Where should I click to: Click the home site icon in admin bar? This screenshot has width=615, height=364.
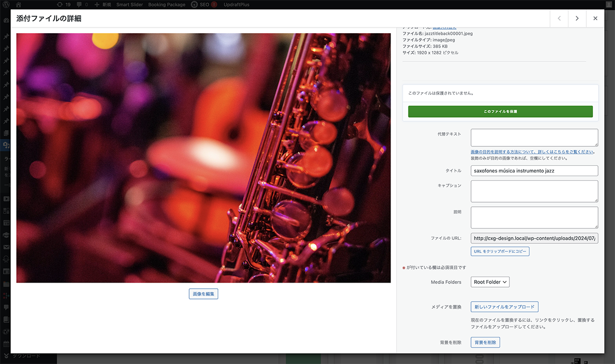(x=18, y=5)
